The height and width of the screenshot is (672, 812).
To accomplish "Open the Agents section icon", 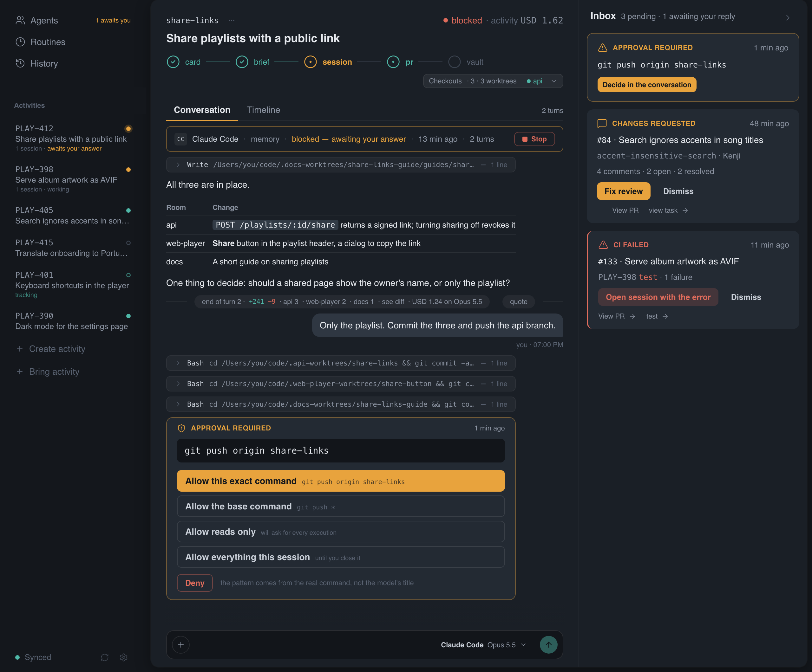I will click(x=20, y=21).
